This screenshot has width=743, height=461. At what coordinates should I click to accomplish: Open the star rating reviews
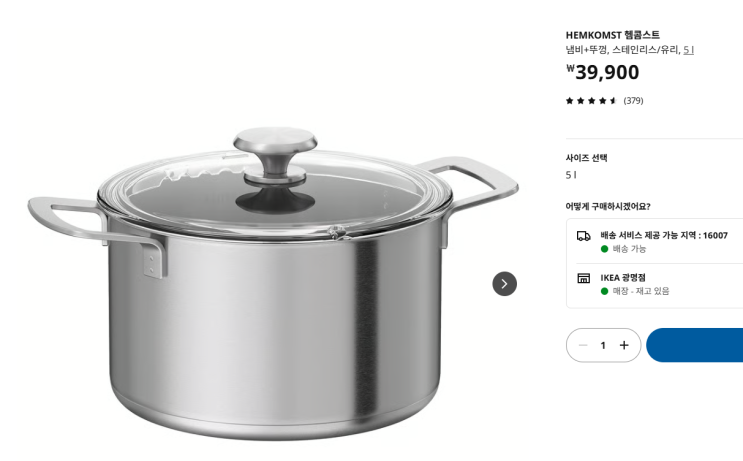click(591, 100)
